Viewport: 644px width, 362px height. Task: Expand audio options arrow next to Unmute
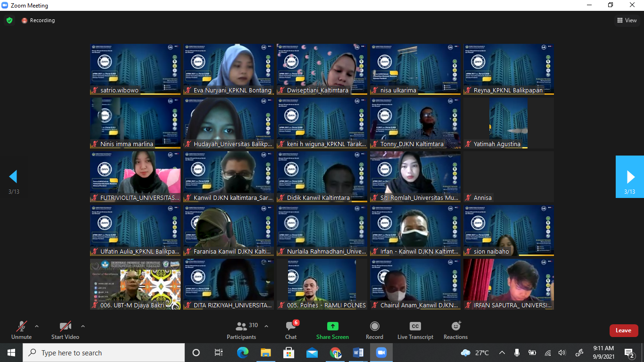click(x=37, y=326)
